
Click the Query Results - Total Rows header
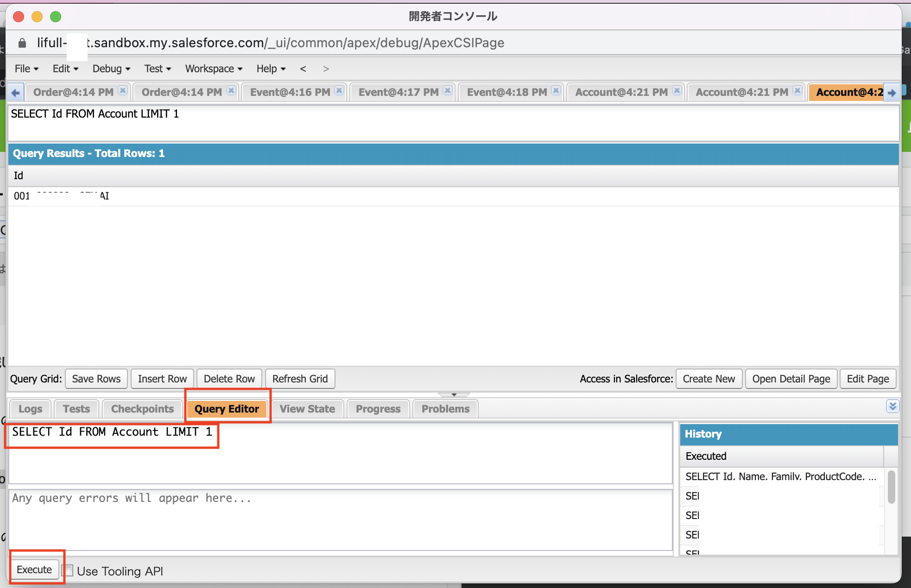tap(454, 154)
